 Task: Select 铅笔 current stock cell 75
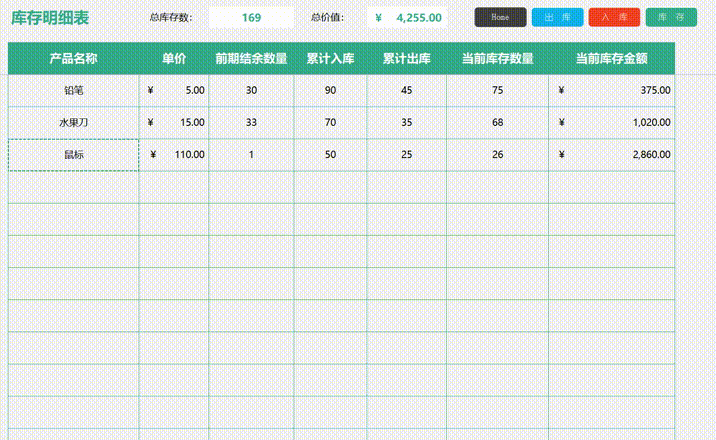coord(497,90)
